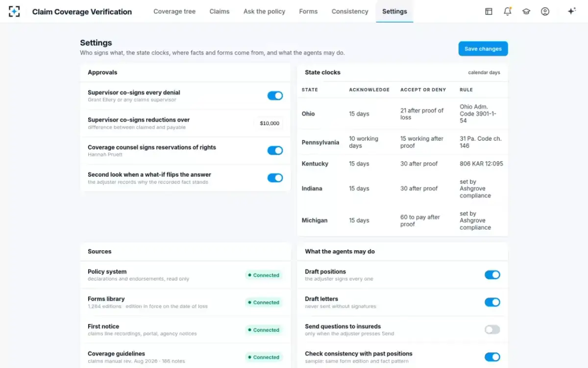Screen dimensions: 588x368
Task: Click the Pennsylvania state row
Action: (402, 142)
